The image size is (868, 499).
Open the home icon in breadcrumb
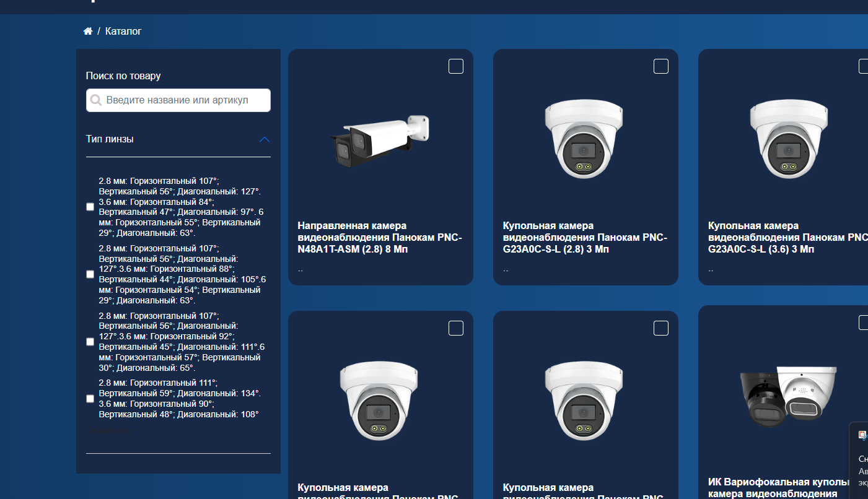tap(88, 31)
